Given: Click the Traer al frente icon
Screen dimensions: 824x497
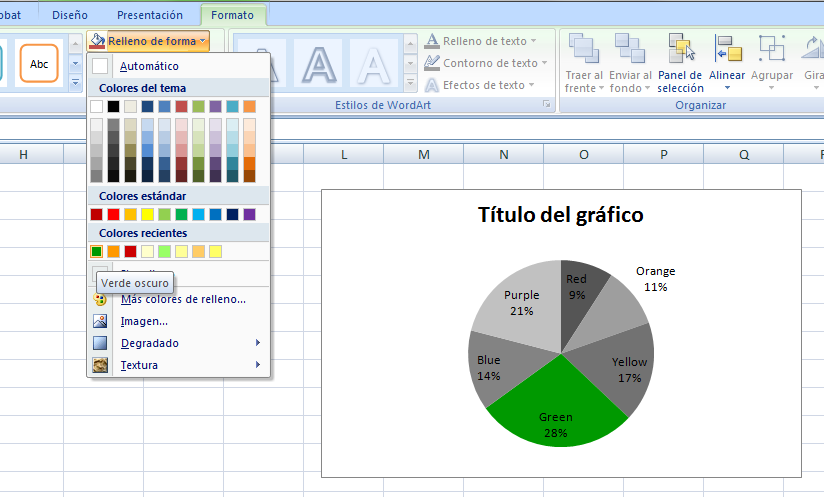Looking at the screenshot, I should click(x=583, y=49).
